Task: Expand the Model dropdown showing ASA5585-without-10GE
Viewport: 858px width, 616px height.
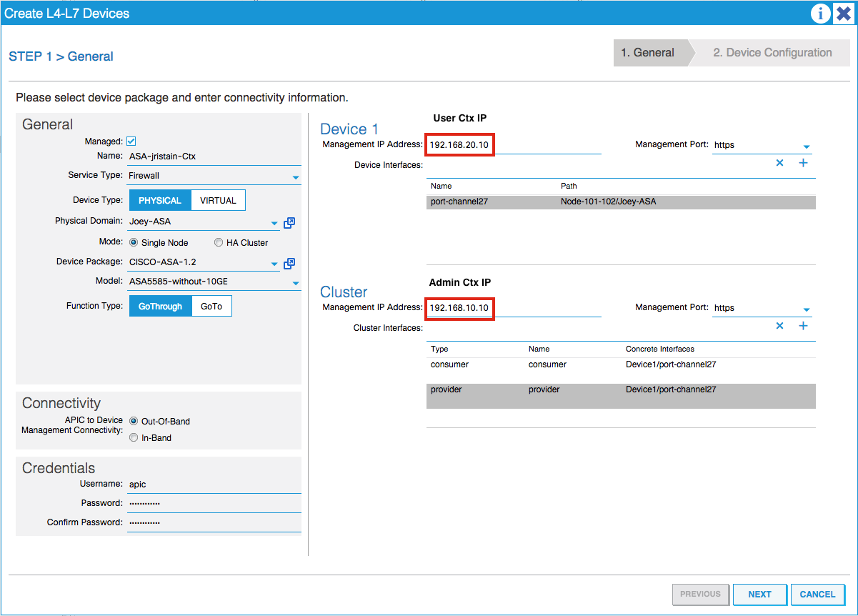Action: click(x=295, y=282)
